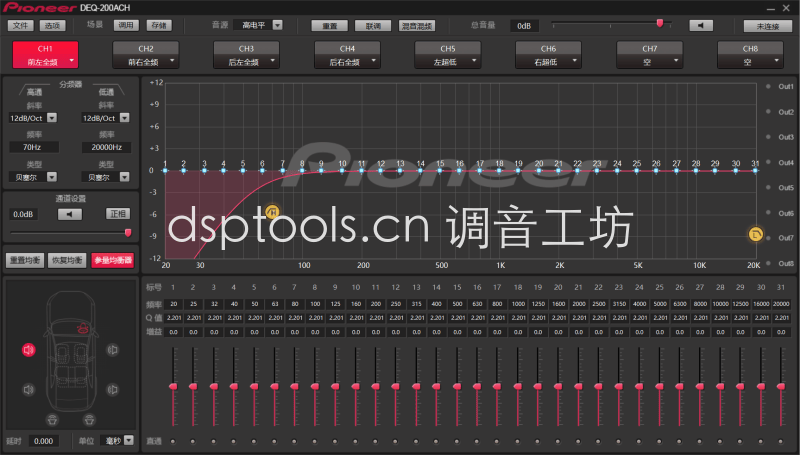The width and height of the screenshot is (800, 455).
Task: Expand the CH6 右超低 assignment dropdown
Action: pyautogui.click(x=574, y=61)
